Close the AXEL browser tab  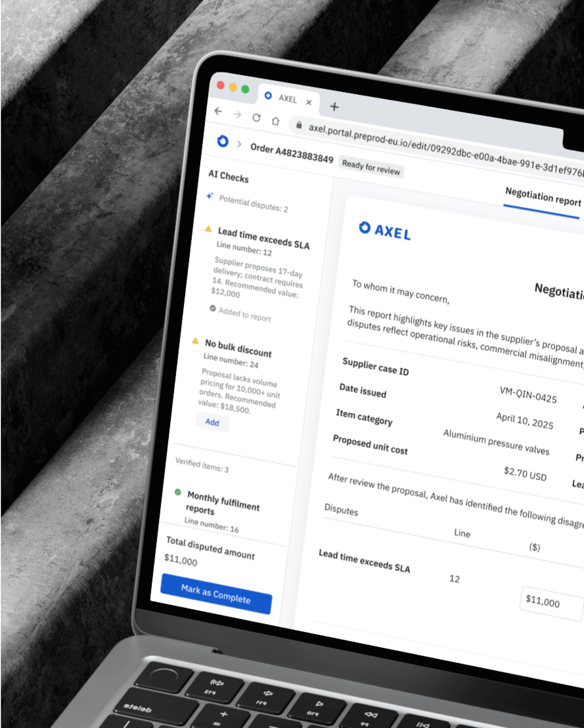309,102
